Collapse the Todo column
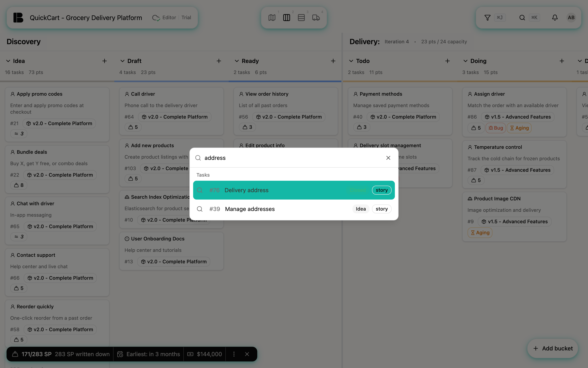588x368 pixels. coord(351,61)
